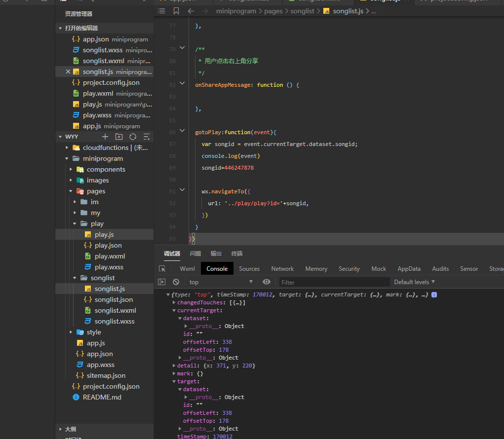504x439 pixels.
Task: Switch to the Network tab
Action: coord(282,269)
